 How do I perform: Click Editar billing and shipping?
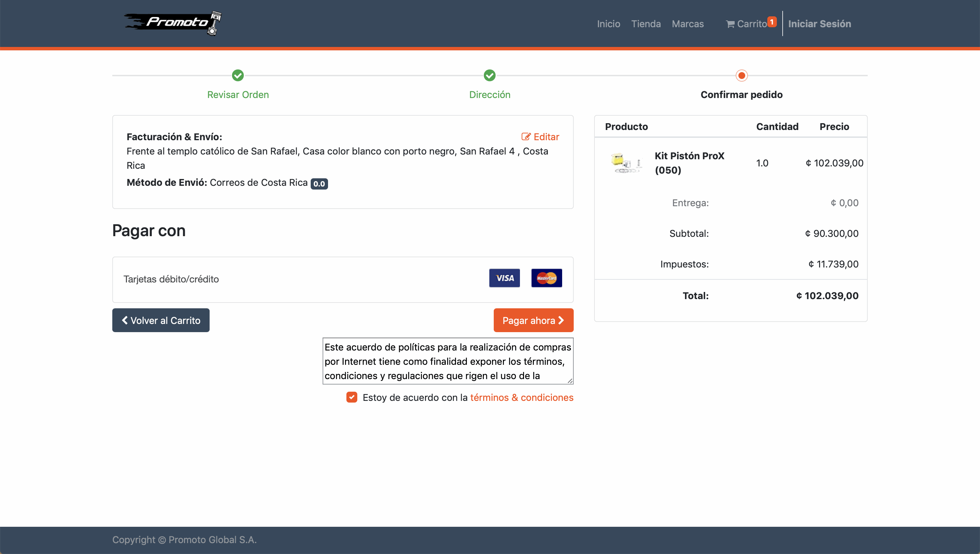pos(540,136)
